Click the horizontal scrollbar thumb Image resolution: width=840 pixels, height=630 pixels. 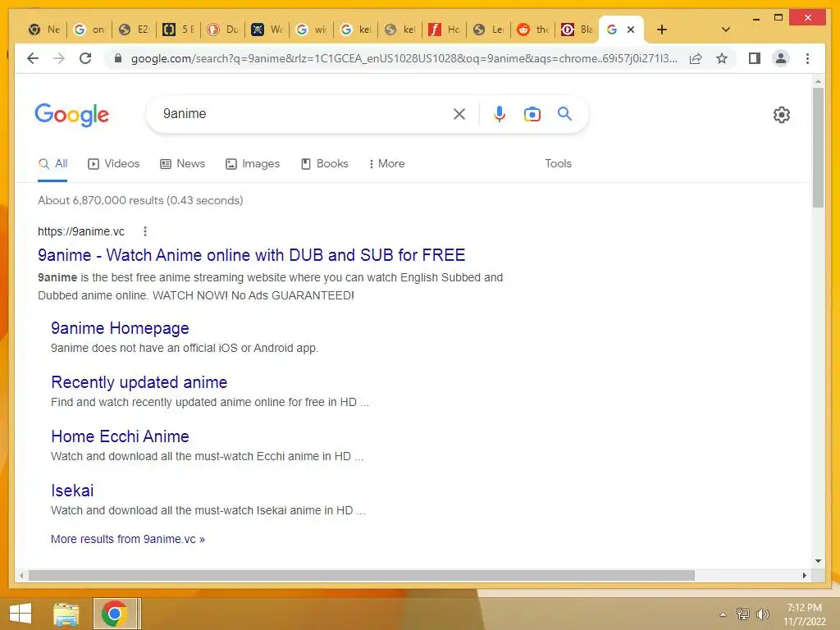click(x=362, y=575)
